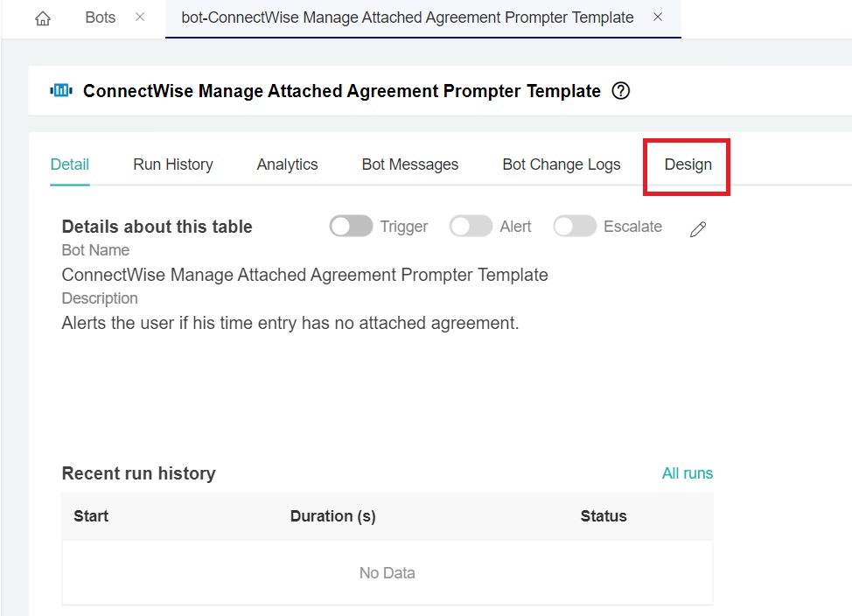
Task: Switch to the Bots tab
Action: click(101, 17)
